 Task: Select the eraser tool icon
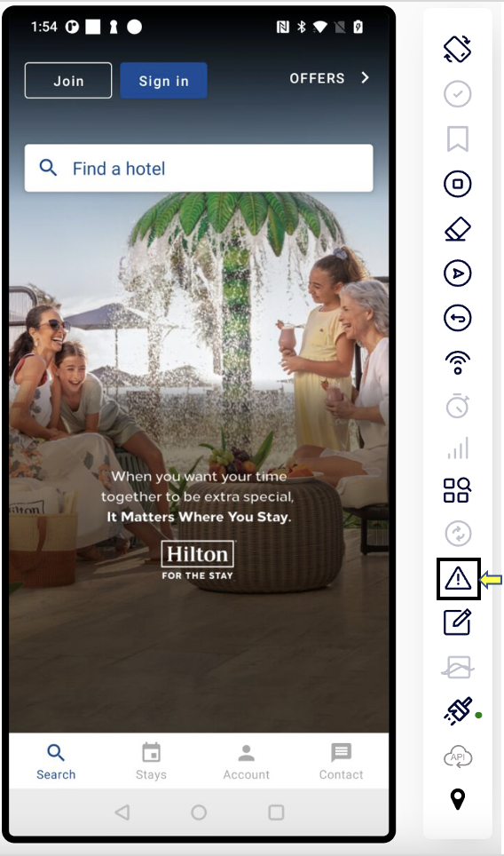coord(458,229)
